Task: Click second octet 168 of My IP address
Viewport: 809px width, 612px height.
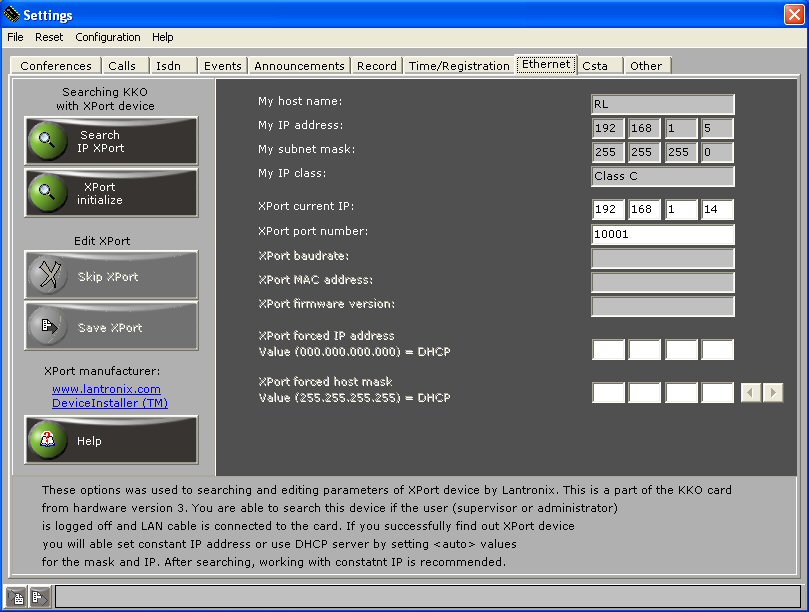Action: [644, 128]
